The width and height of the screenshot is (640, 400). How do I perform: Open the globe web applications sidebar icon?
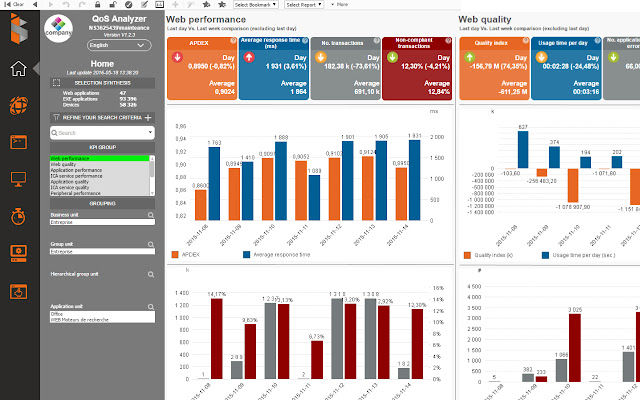pyautogui.click(x=19, y=105)
